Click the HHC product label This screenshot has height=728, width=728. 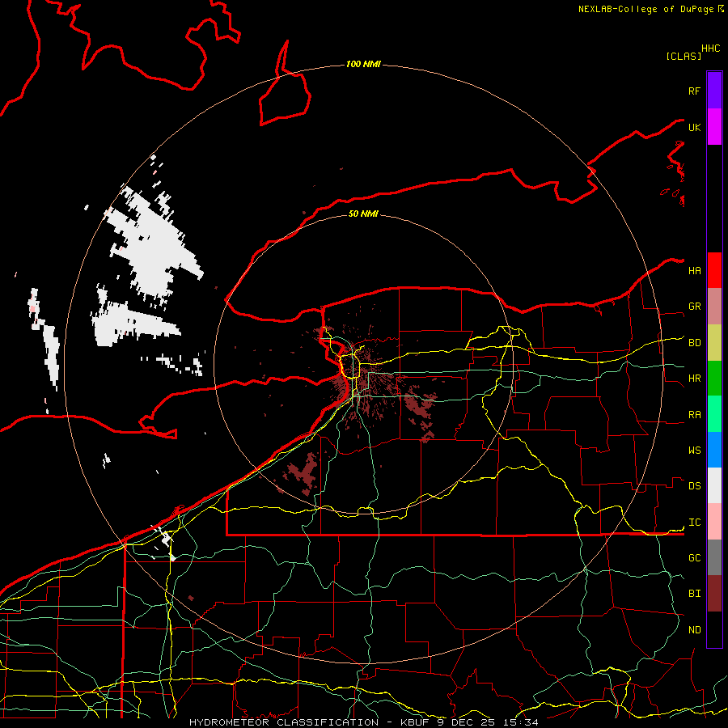[711, 49]
